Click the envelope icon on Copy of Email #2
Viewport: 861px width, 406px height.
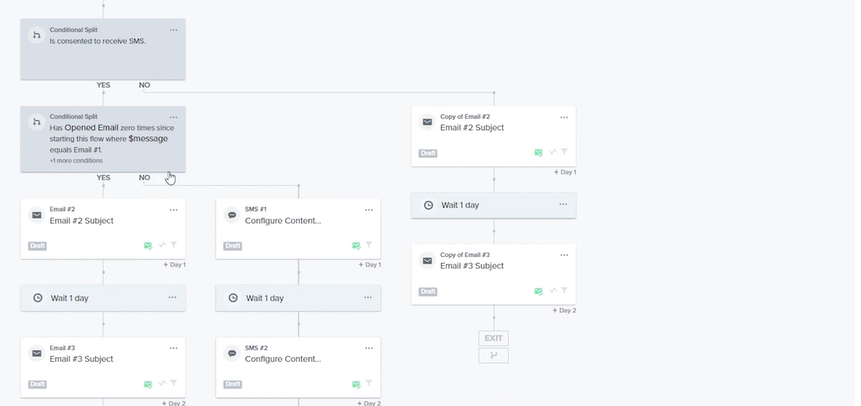pos(427,122)
